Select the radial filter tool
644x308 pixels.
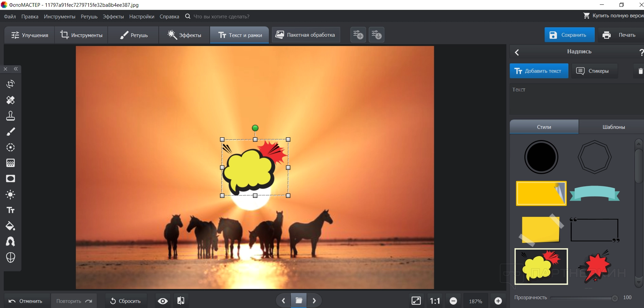11,147
